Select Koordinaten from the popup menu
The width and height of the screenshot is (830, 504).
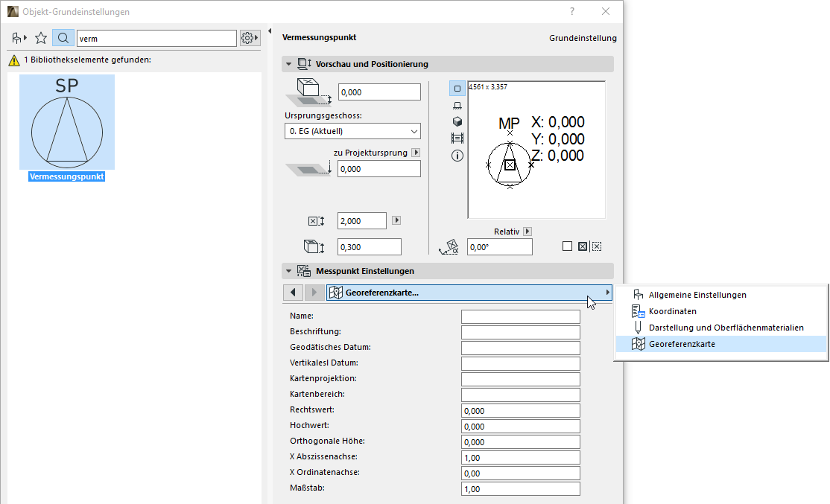point(672,311)
